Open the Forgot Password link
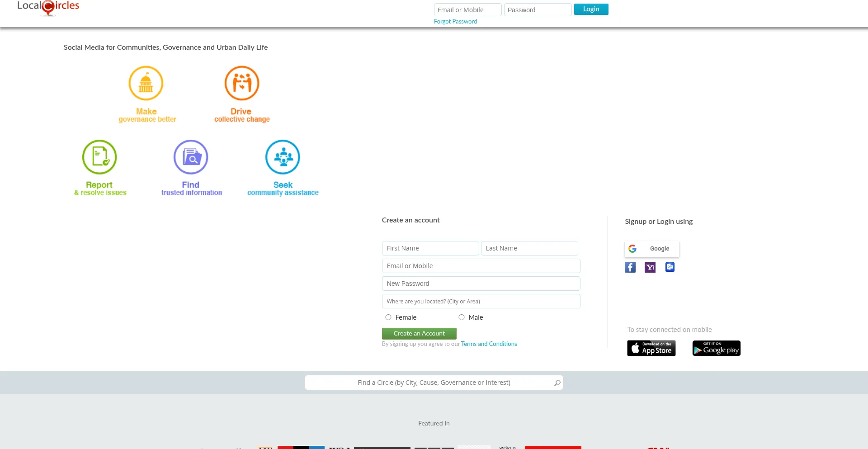 pos(455,21)
